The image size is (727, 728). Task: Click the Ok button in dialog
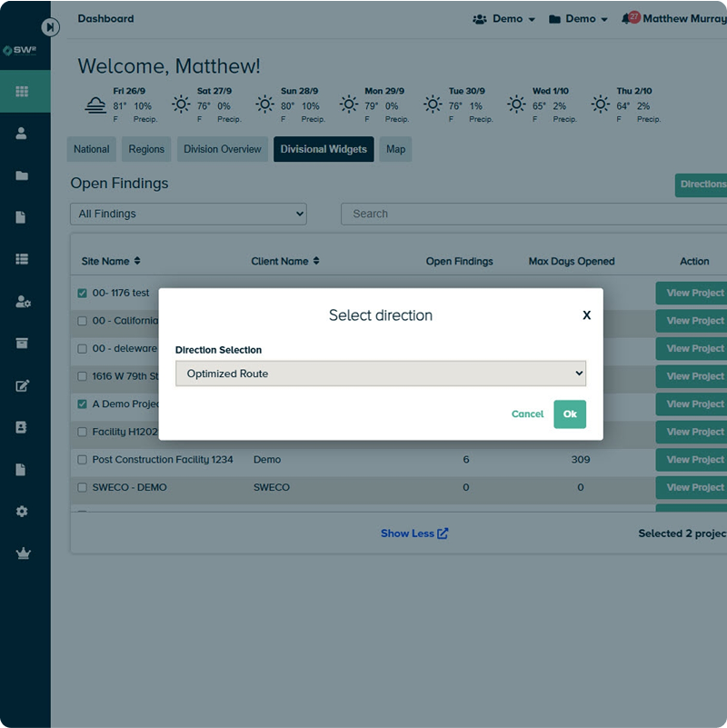(x=570, y=414)
